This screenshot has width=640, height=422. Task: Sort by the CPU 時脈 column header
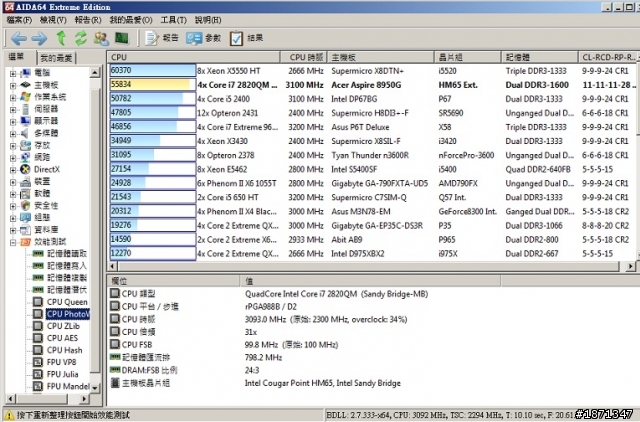point(303,57)
